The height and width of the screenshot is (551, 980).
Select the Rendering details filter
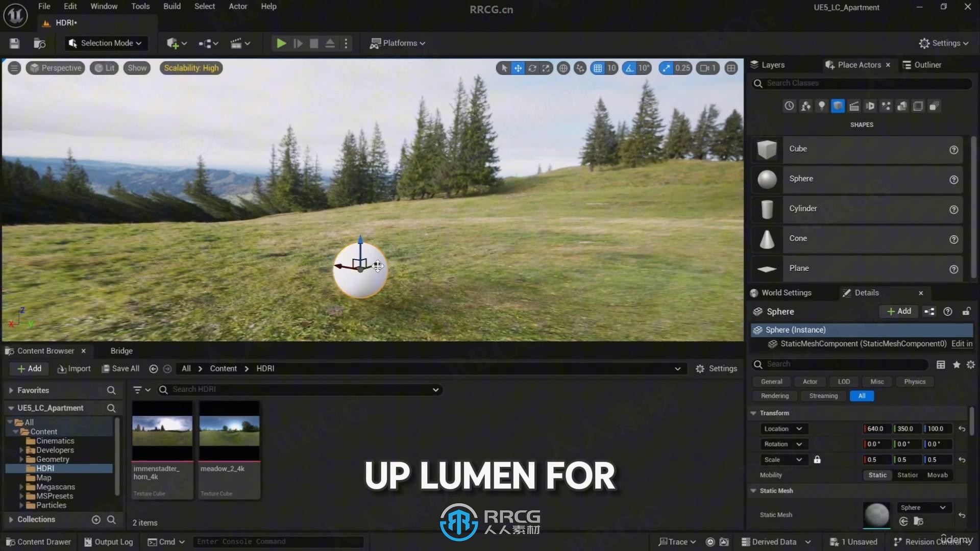point(775,396)
